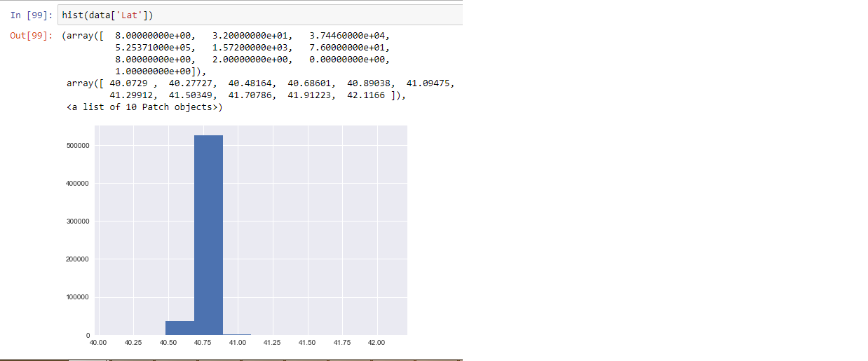
Task: Select the In [99]: prompt label
Action: point(32,15)
